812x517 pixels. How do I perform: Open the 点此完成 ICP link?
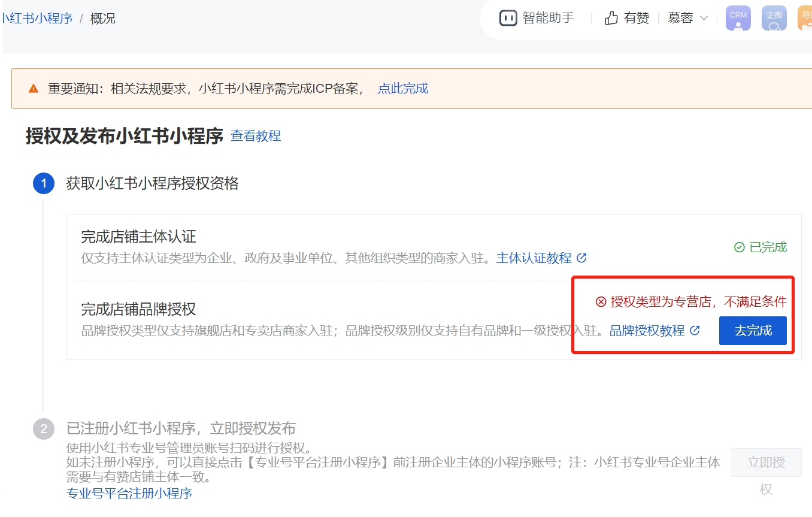click(403, 89)
